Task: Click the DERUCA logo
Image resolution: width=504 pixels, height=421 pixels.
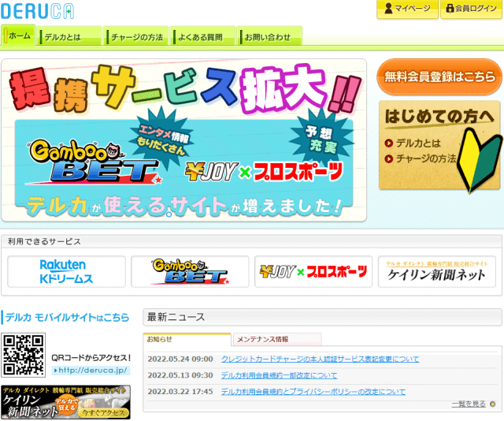Action: click(x=37, y=11)
